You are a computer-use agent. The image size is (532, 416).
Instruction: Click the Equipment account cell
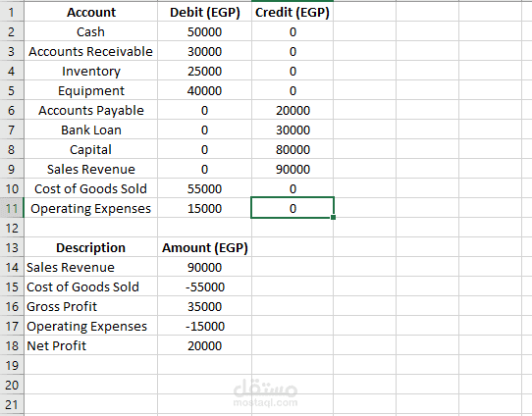tap(91, 91)
